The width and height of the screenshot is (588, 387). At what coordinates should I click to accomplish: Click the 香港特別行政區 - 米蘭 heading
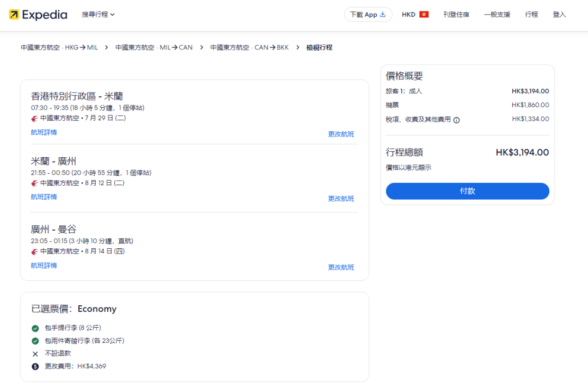(x=77, y=96)
